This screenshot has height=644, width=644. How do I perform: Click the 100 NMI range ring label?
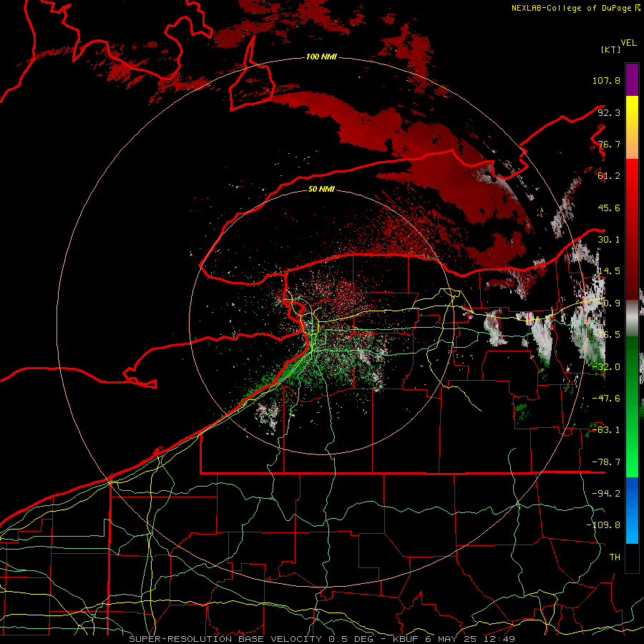pyautogui.click(x=321, y=57)
